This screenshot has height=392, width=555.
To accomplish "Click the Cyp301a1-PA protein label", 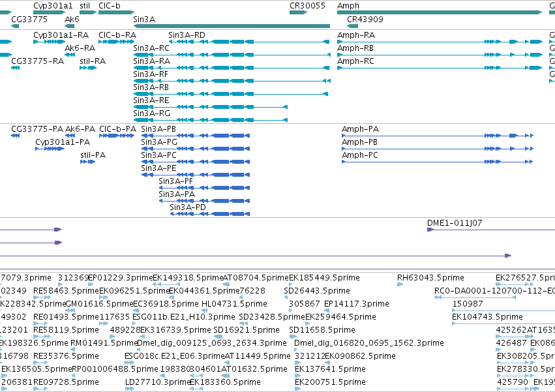I will (63, 142).
